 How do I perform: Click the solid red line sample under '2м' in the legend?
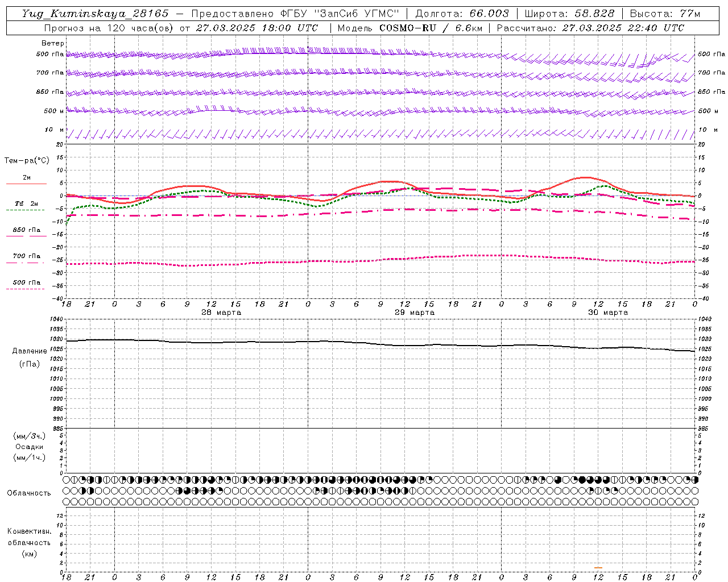point(26,184)
